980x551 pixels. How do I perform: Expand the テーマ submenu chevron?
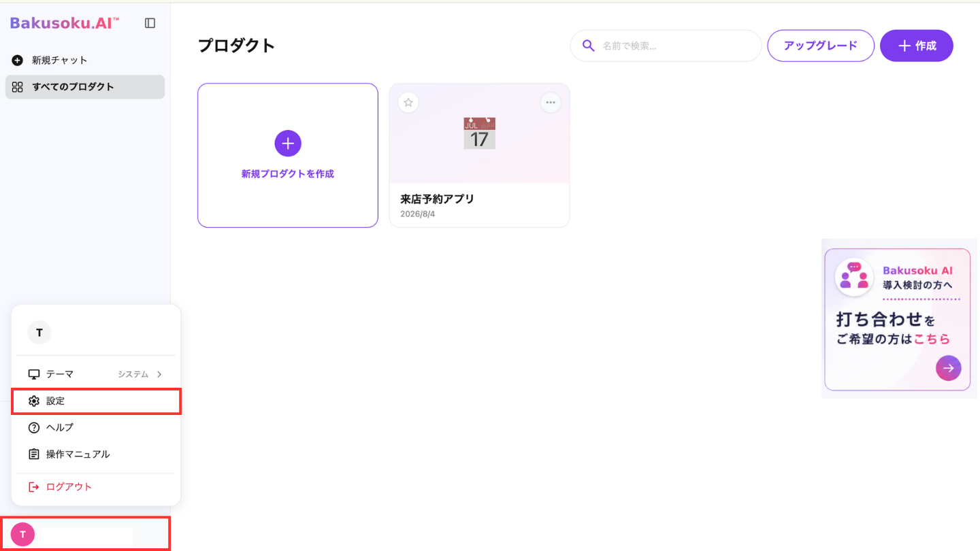pyautogui.click(x=159, y=374)
